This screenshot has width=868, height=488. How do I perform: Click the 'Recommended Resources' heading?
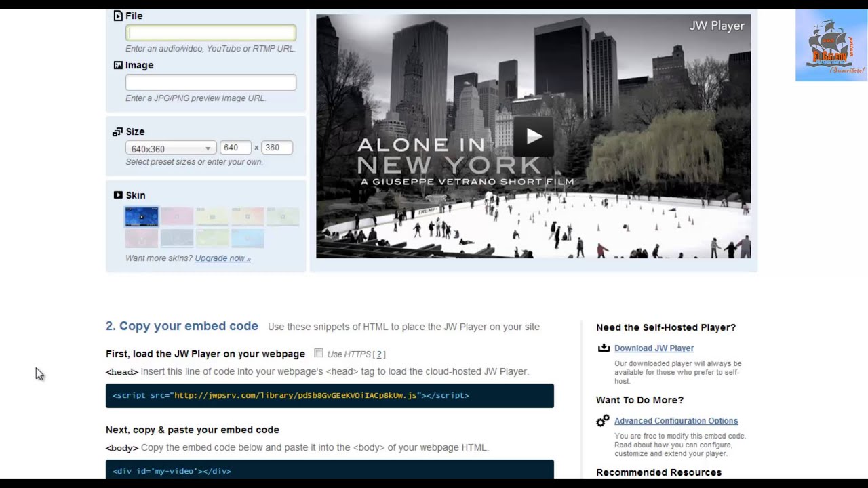pos(658,472)
